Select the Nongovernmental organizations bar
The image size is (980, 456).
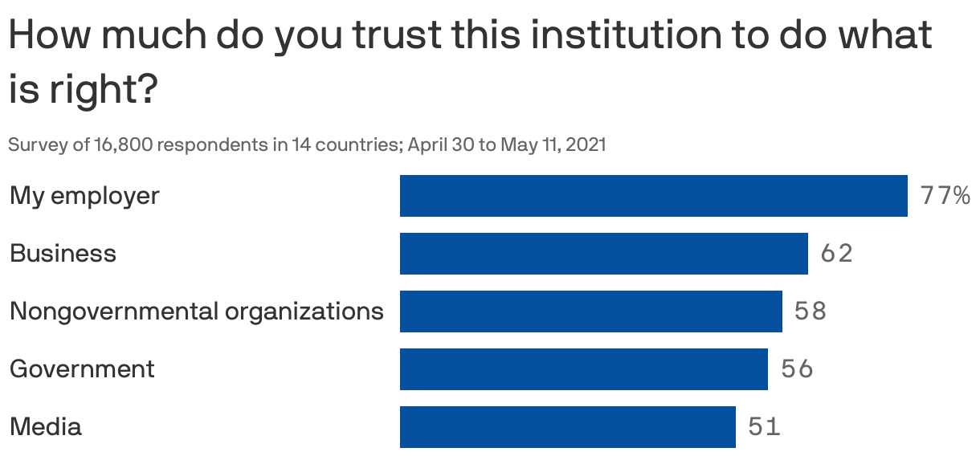[x=591, y=311]
